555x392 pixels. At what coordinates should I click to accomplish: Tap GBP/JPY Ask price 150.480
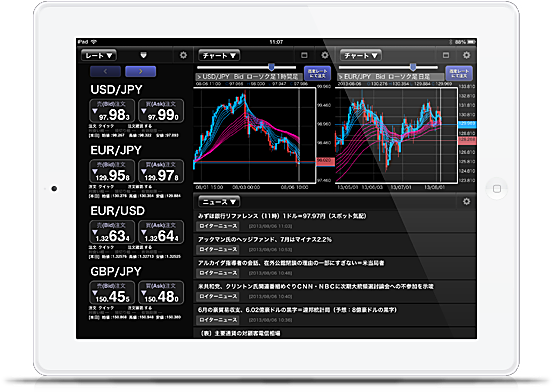coord(161,293)
